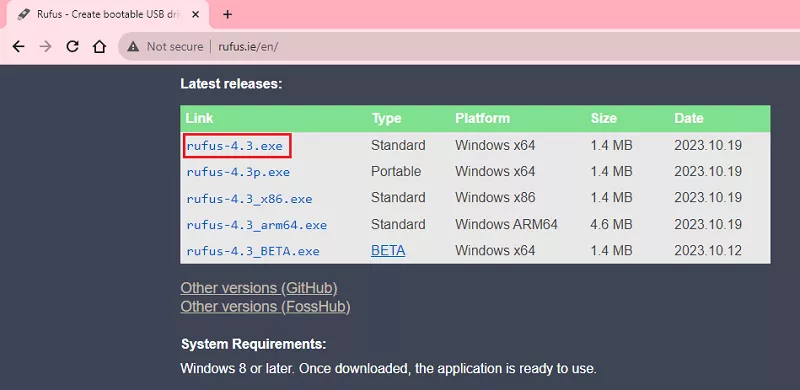Open Other versions (FossHub) link
Screen dimensions: 800x390
(x=265, y=306)
